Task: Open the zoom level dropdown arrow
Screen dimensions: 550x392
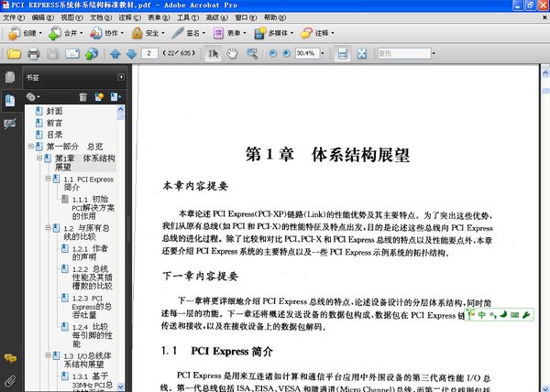Action: (x=323, y=54)
